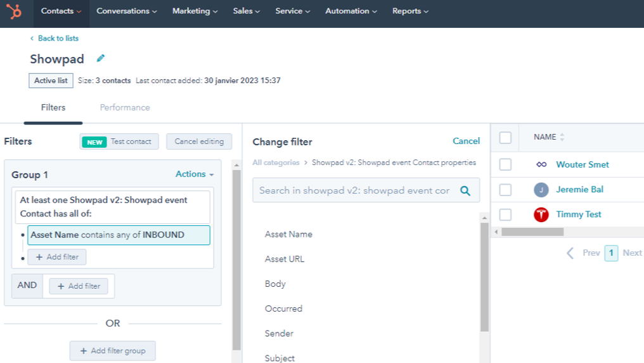Add filter inside Showpad event group
This screenshot has width=644, height=363.
click(56, 258)
